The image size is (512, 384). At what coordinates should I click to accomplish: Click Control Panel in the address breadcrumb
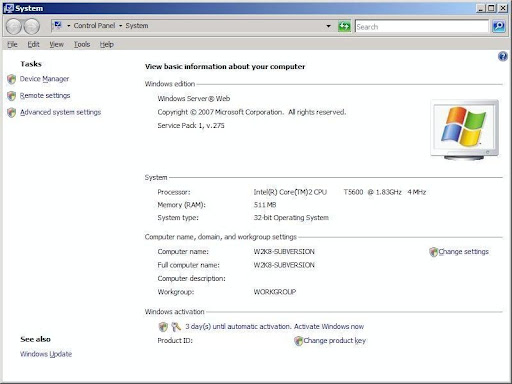94,26
